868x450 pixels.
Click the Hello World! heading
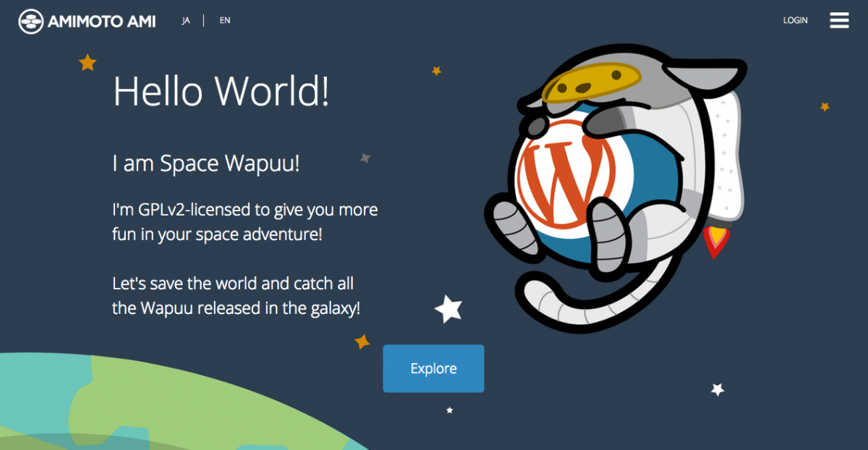point(221,91)
